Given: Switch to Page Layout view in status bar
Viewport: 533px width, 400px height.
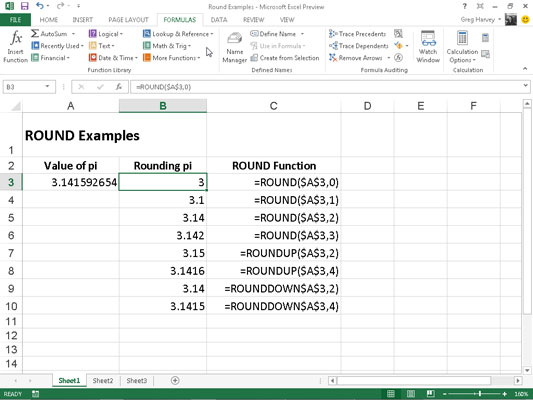Looking at the screenshot, I should click(x=411, y=394).
